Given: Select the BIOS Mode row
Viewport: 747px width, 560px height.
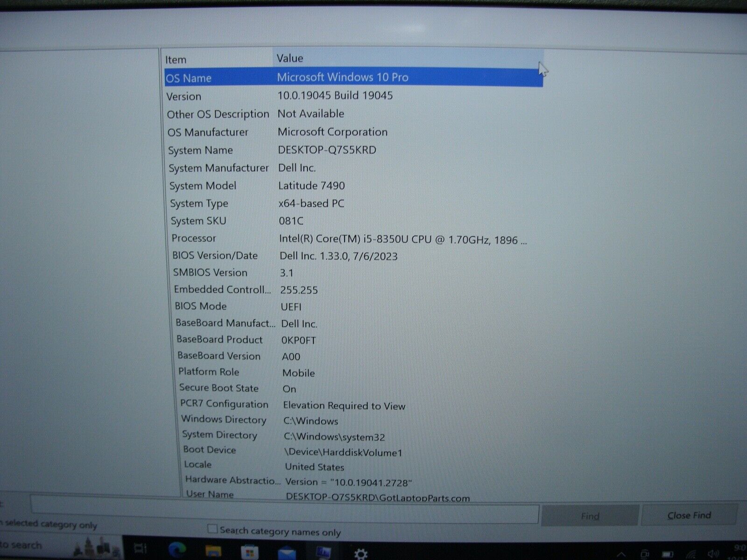Looking at the screenshot, I should [359, 306].
